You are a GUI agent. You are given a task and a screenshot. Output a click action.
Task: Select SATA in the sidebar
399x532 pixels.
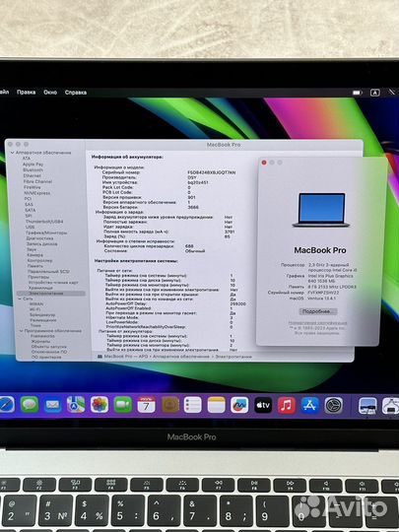pos(30,210)
